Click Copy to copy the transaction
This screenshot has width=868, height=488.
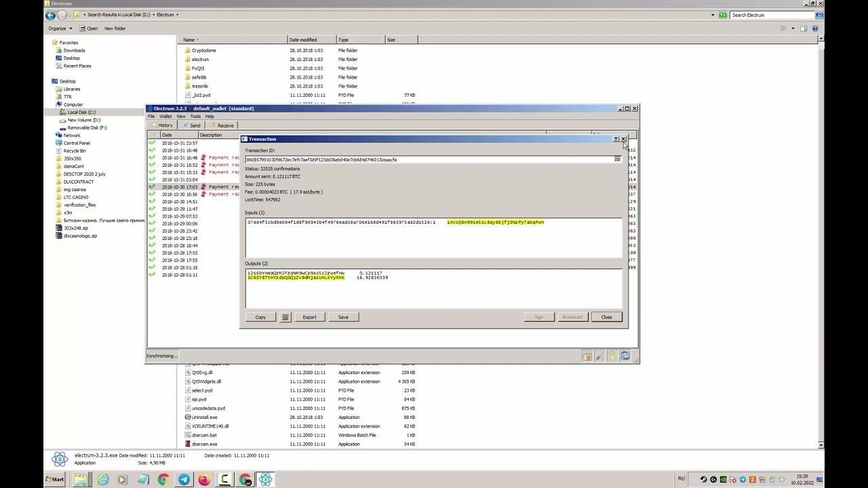260,317
